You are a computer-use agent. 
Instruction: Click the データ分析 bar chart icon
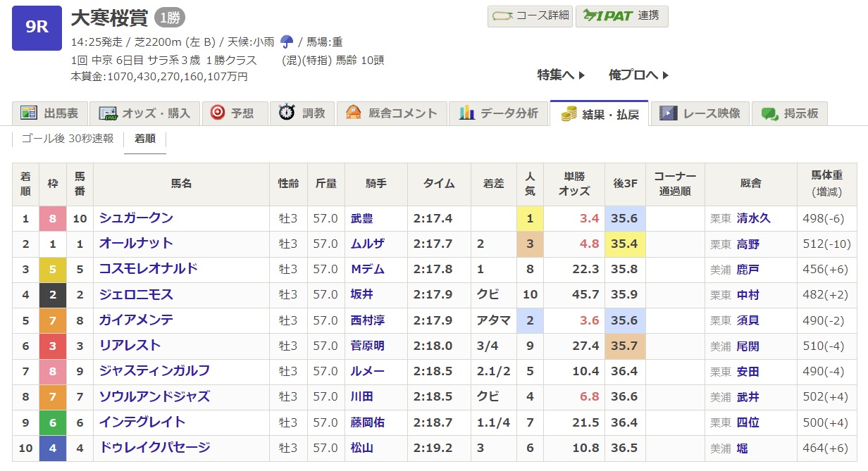coord(466,113)
